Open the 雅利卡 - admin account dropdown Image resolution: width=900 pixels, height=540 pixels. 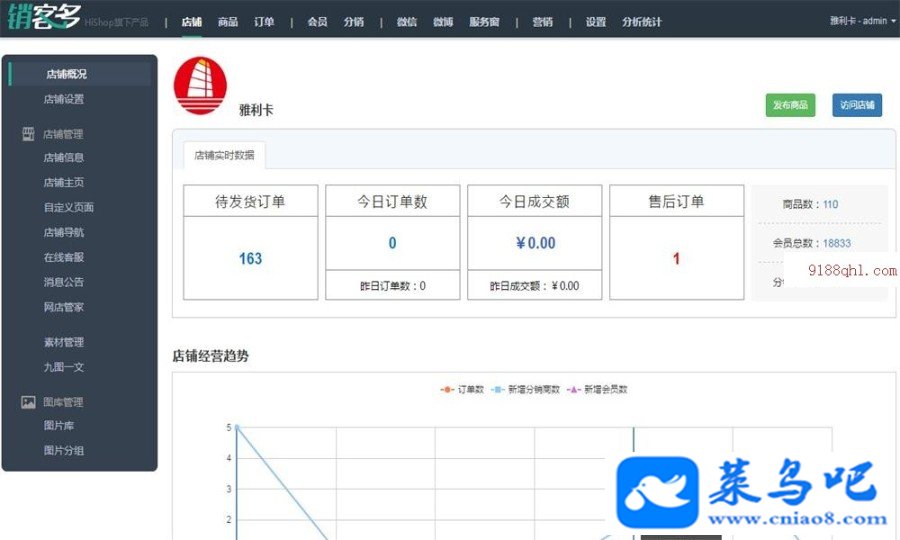863,21
